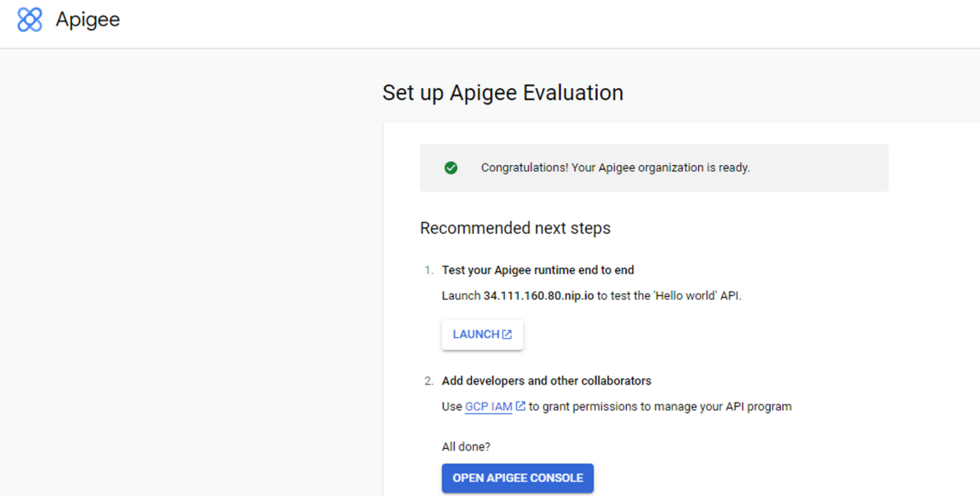The height and width of the screenshot is (496, 980).
Task: Click the external-link icon in LAUNCH button
Action: (507, 334)
